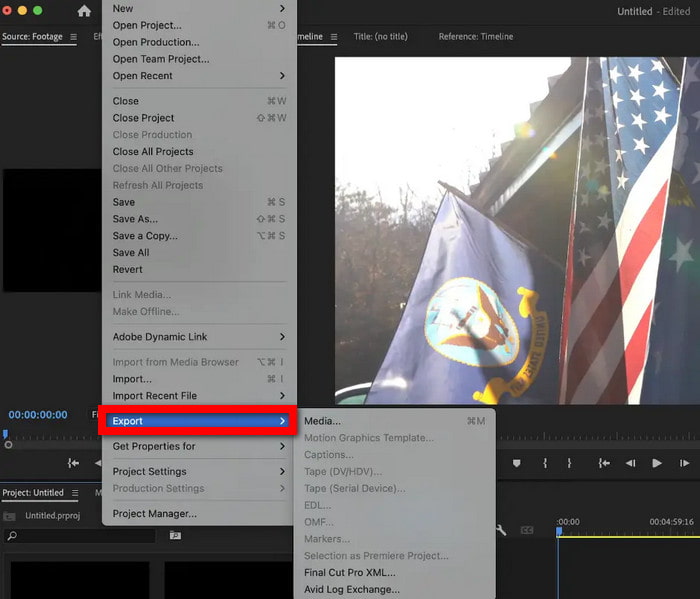Select Media... in Export submenu

click(395, 421)
